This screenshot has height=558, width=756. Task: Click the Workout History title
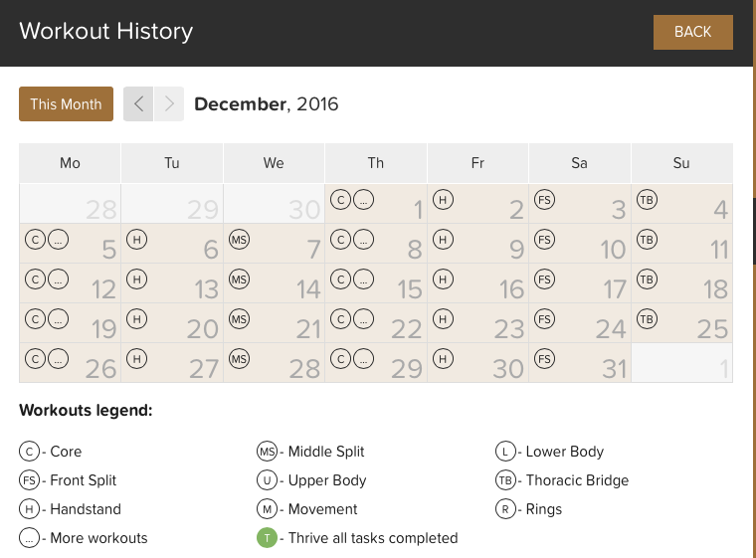coord(106,32)
